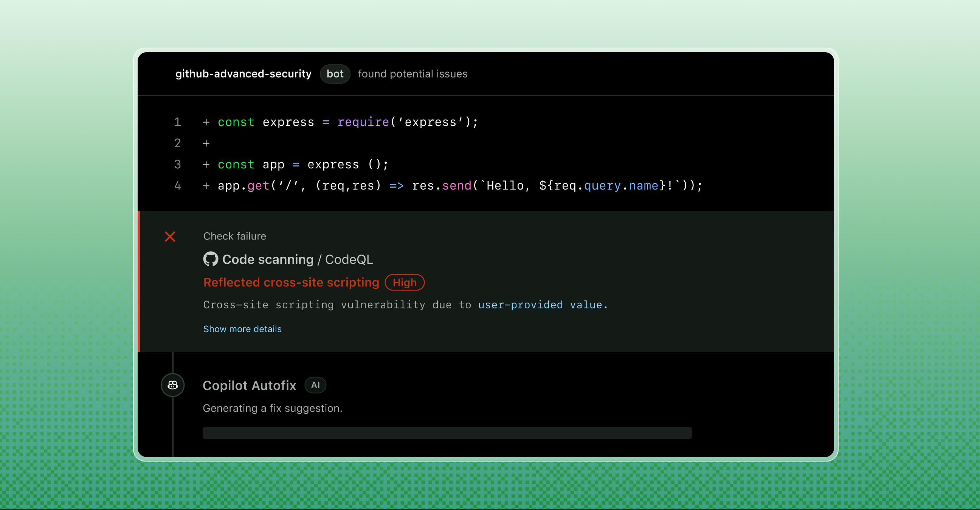The width and height of the screenshot is (980, 510).
Task: Click req.query.name in the code
Action: (606, 186)
